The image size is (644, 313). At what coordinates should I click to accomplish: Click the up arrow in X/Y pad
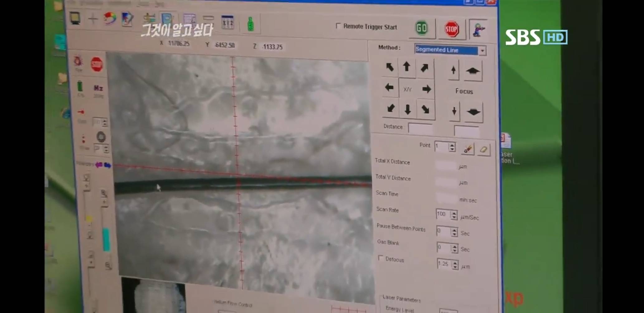[406, 67]
